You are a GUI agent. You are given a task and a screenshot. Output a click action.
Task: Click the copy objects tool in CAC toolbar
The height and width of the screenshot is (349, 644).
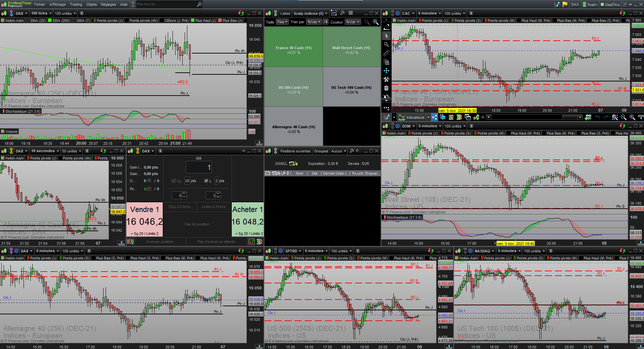[x=386, y=62]
